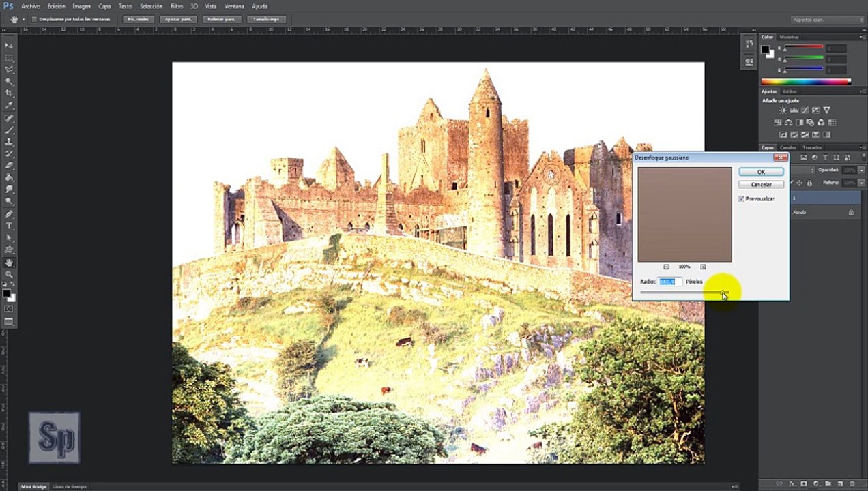
Task: Select the Type tool
Action: (10, 226)
